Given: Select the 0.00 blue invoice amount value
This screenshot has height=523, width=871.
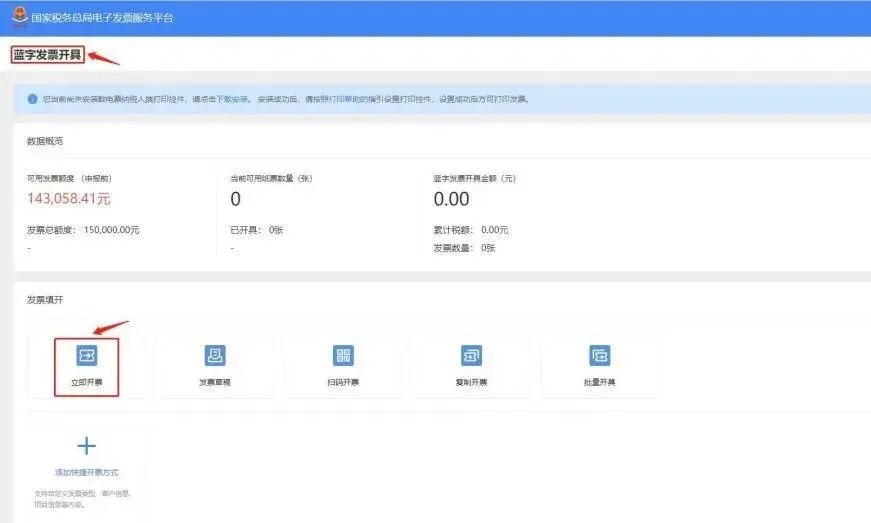Looking at the screenshot, I should coord(452,199).
